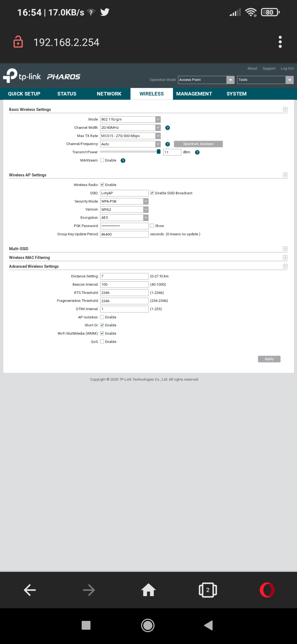Open the Operation Mode dropdown
The width and height of the screenshot is (297, 644).
click(x=206, y=80)
